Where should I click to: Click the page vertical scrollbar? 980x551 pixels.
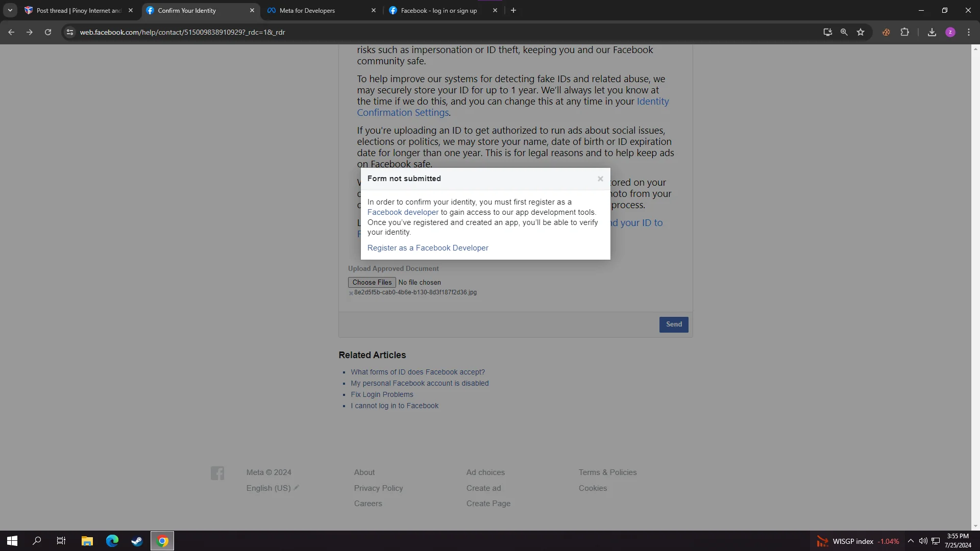click(975, 287)
